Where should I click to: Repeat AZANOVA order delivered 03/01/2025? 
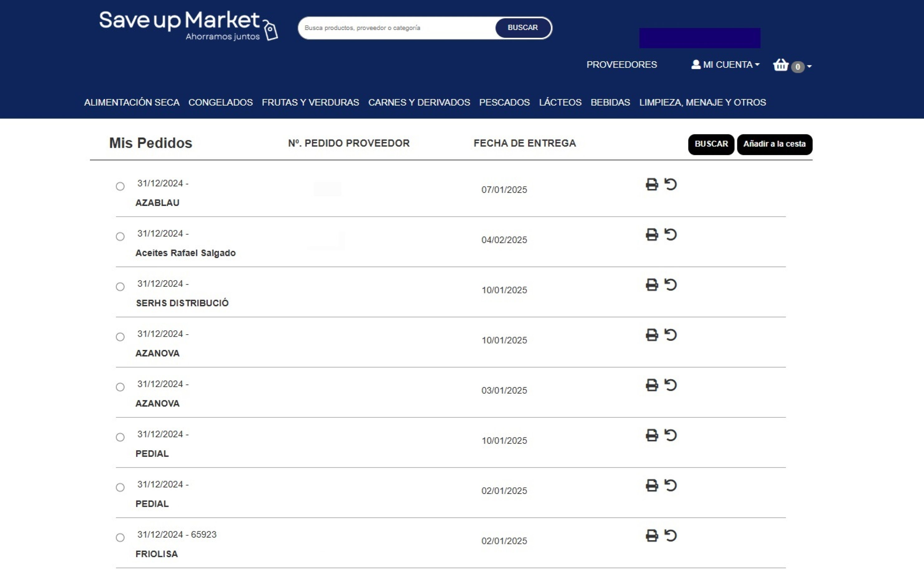[671, 385]
